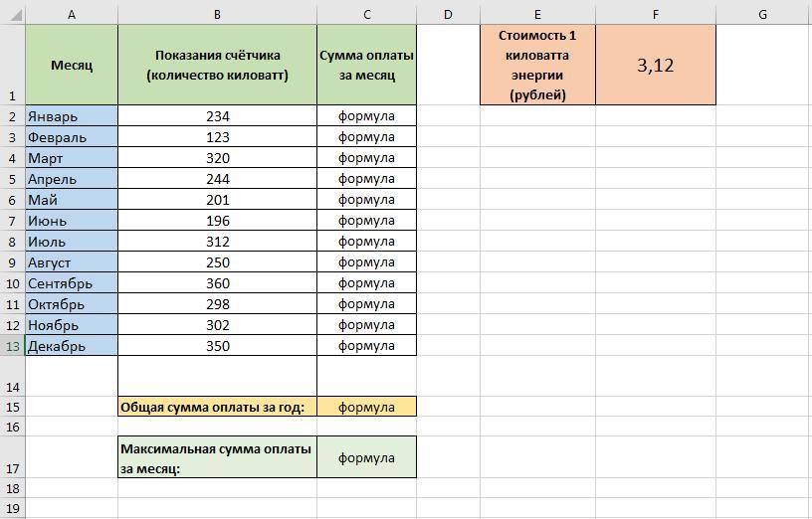The width and height of the screenshot is (812, 519).
Task: Select the 'Май' cell
Action: 72,200
